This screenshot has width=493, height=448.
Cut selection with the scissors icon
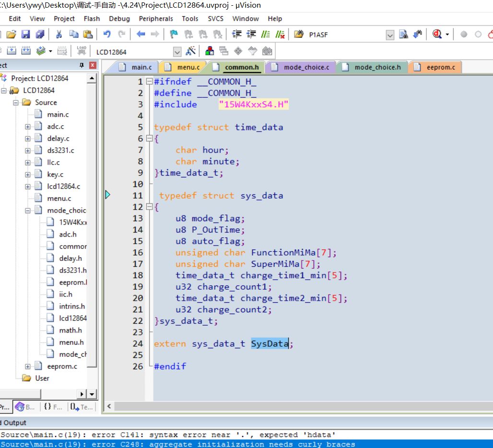59,34
